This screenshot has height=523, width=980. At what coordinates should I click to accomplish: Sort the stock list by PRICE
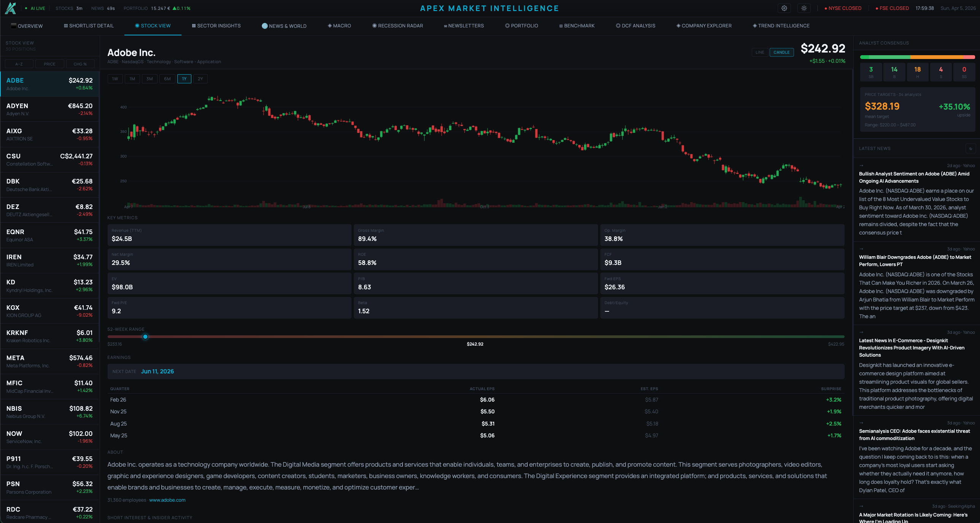click(x=49, y=64)
